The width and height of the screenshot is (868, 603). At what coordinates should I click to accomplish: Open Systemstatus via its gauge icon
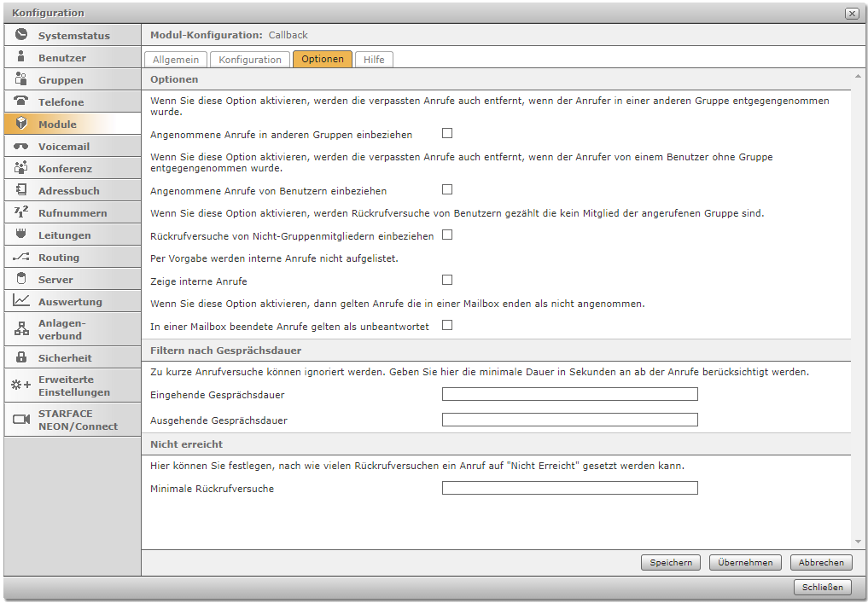21,35
